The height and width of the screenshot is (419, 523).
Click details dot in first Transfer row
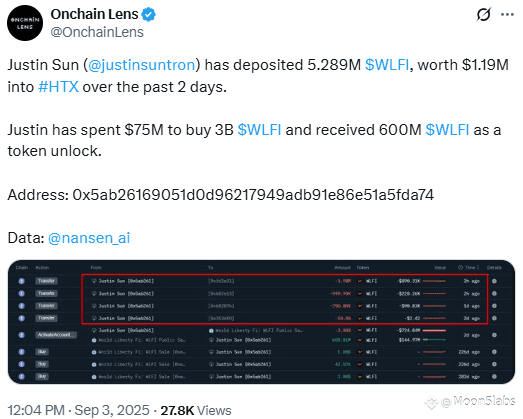[494, 281]
